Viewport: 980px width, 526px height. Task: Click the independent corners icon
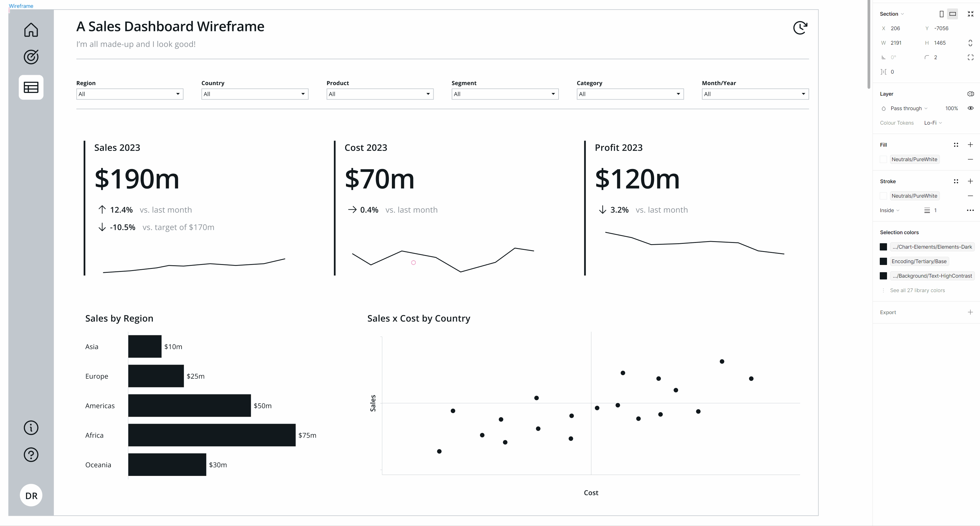[970, 57]
